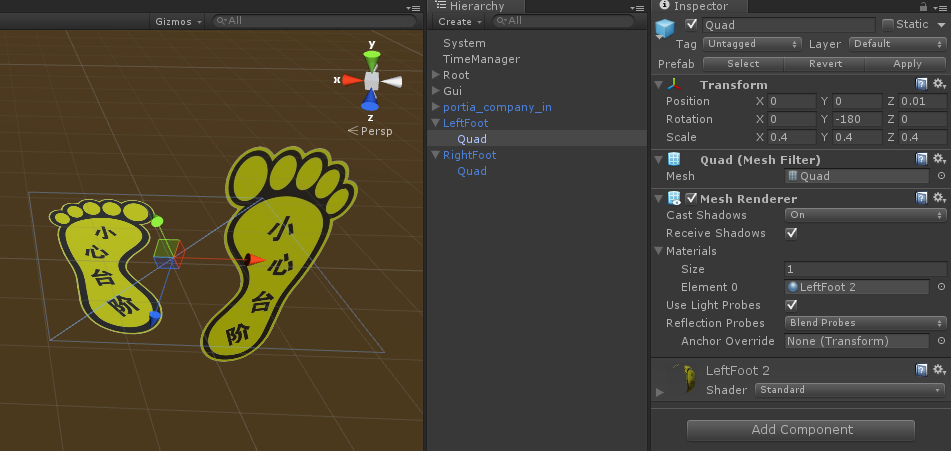Screen dimensions: 951x451
Task: Open the Create dropdown in Hierarchy
Action: click(460, 21)
